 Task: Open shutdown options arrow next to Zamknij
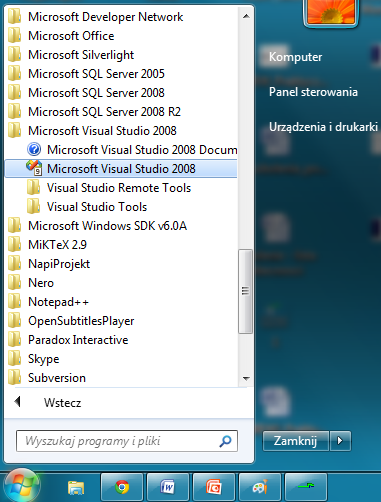click(x=340, y=441)
